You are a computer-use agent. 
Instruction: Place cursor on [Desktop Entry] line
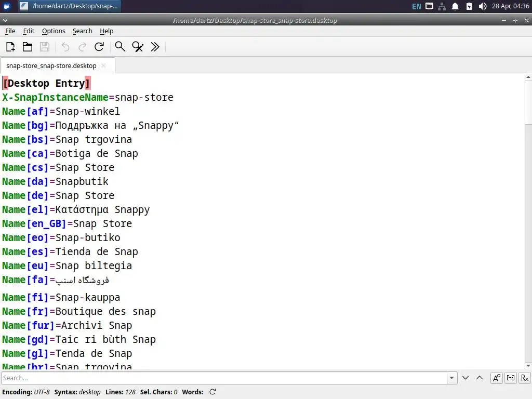tap(46, 83)
